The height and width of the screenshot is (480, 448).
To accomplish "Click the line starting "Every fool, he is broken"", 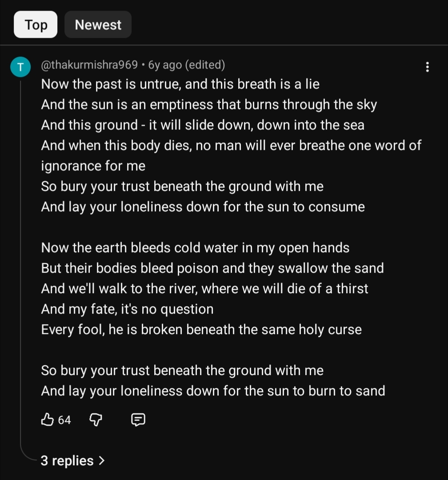I will pos(201,330).
